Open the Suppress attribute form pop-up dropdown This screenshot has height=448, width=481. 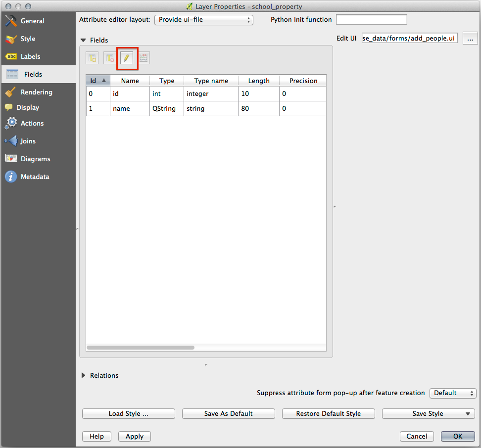click(x=452, y=393)
